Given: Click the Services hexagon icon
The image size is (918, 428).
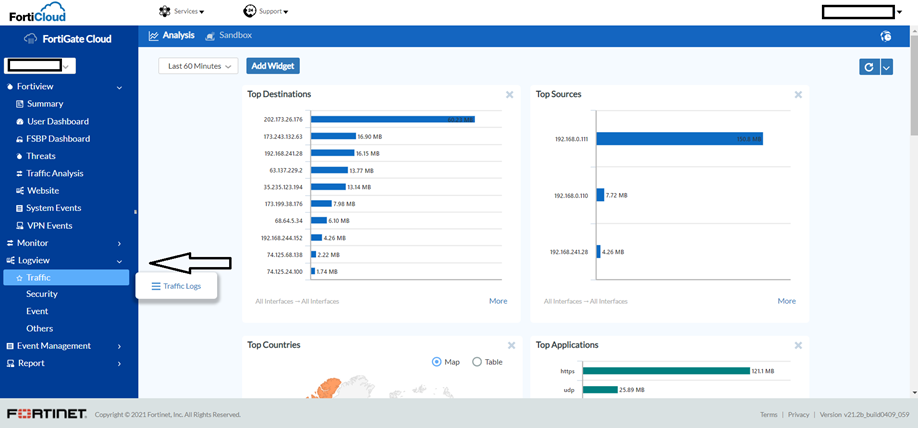Looking at the screenshot, I should click(165, 11).
